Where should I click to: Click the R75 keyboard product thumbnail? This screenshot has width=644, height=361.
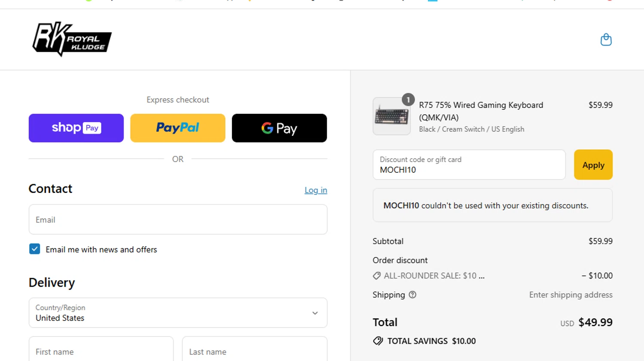(x=391, y=117)
